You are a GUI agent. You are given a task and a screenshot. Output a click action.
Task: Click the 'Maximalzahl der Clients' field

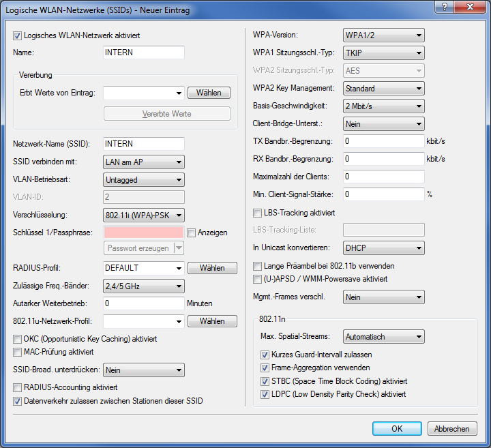pos(383,177)
